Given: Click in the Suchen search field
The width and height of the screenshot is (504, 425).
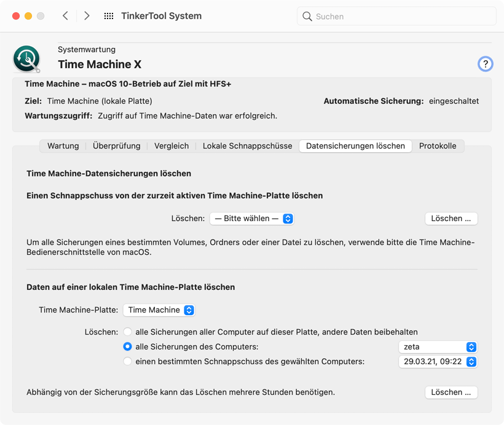Looking at the screenshot, I should [x=396, y=17].
